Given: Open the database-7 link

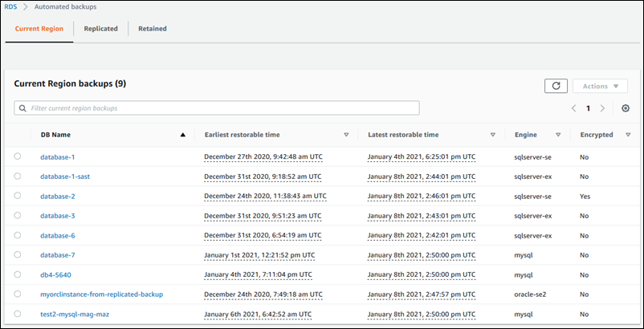Looking at the screenshot, I should (58, 255).
